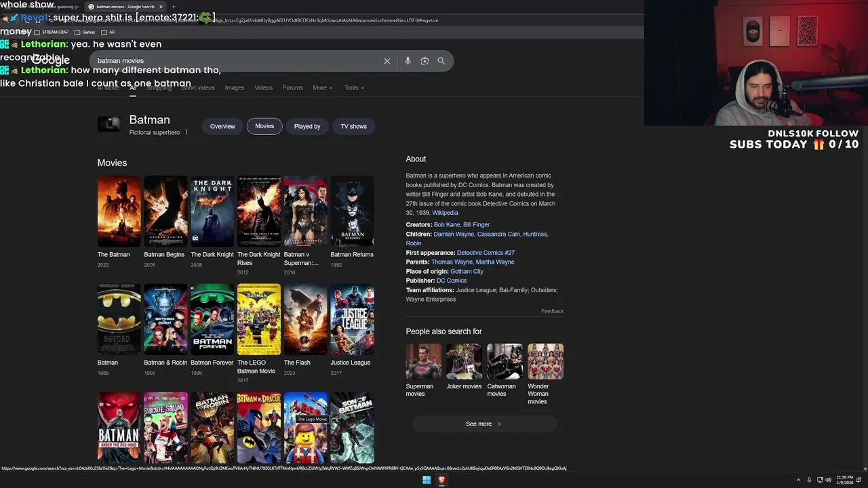Open the Son of Batman poster
This screenshot has width=868, height=488.
pyautogui.click(x=352, y=427)
